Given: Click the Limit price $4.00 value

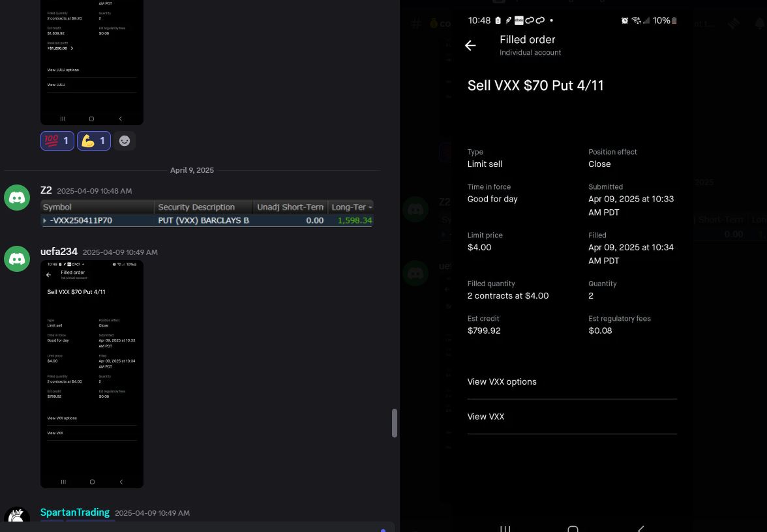Looking at the screenshot, I should coord(479,248).
